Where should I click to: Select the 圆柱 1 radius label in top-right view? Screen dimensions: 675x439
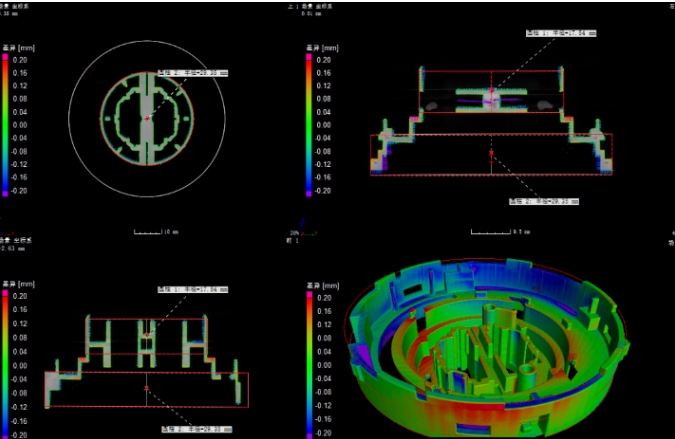click(x=560, y=33)
